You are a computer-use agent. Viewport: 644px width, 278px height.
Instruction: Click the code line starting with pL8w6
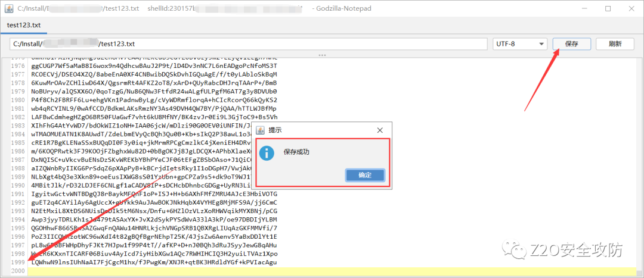pyautogui.click(x=154, y=245)
